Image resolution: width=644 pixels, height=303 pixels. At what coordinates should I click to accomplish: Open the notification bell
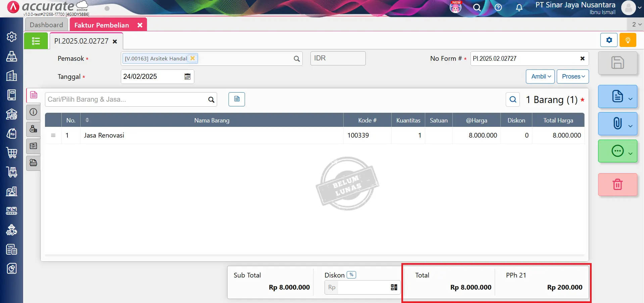[519, 7]
